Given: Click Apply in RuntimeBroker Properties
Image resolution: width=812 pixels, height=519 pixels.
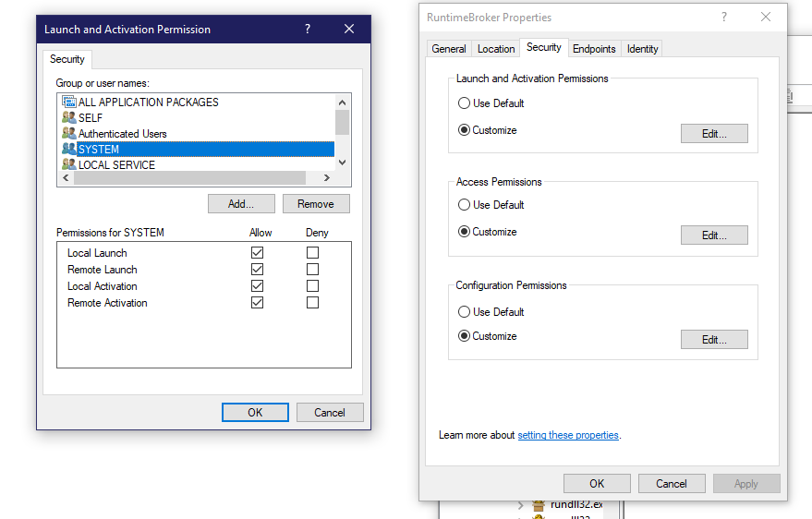Looking at the screenshot, I should 746,483.
